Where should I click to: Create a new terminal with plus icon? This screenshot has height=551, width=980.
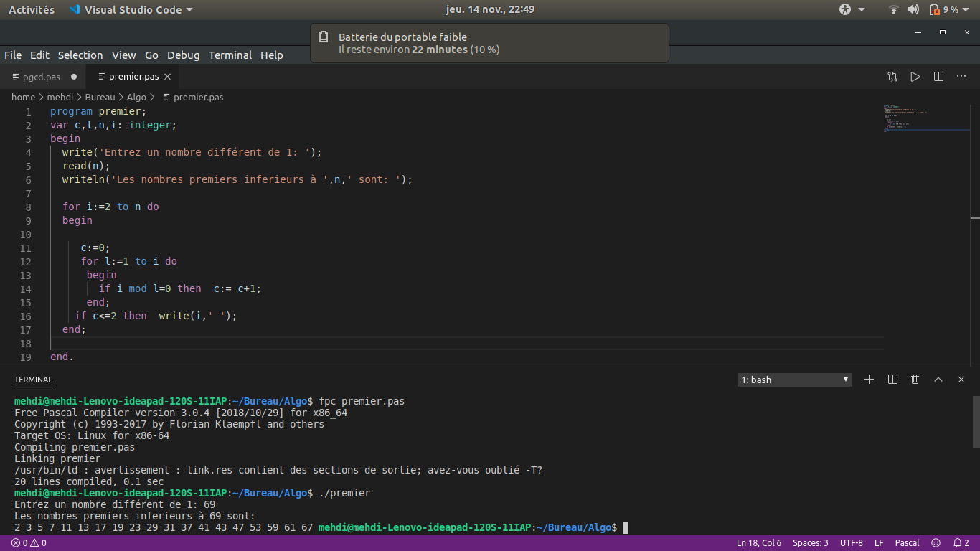(869, 380)
